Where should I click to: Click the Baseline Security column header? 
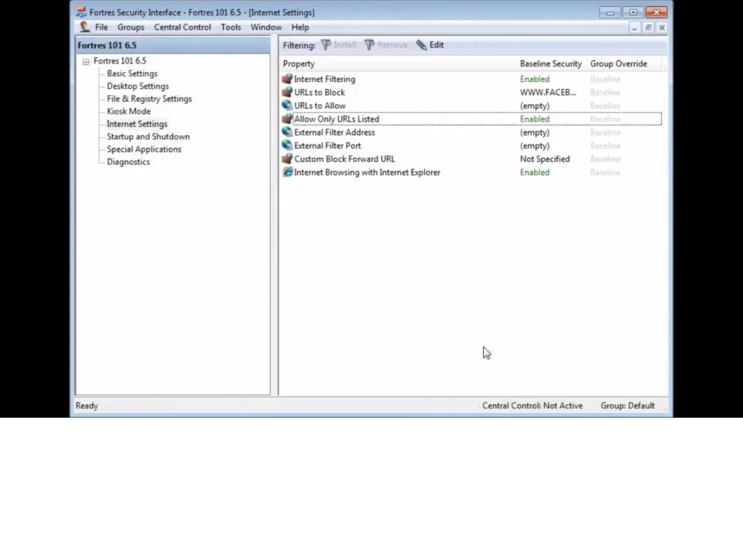550,63
